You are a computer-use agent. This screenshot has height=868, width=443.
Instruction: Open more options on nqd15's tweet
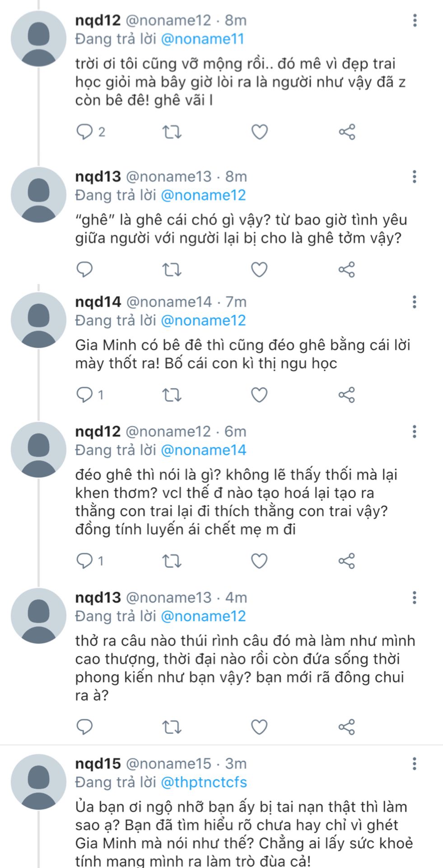[x=415, y=764]
